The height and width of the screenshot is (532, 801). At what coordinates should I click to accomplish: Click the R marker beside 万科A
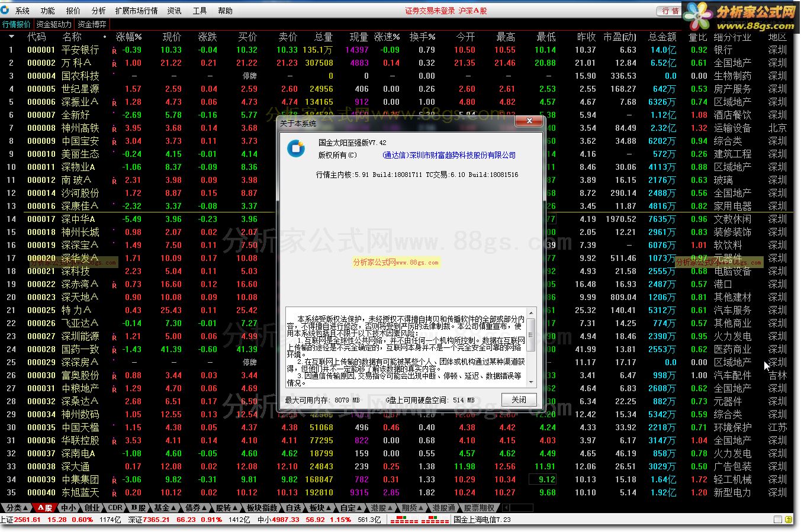(x=114, y=65)
